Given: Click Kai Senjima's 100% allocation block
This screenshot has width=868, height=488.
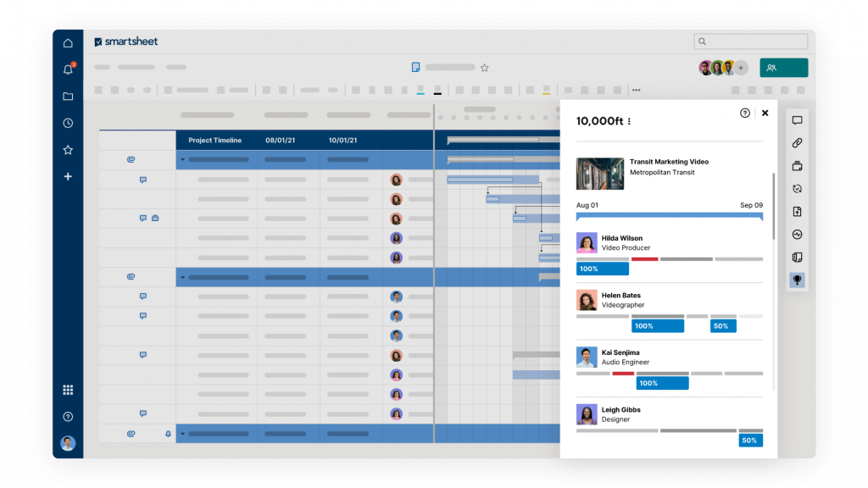Looking at the screenshot, I should pos(662,383).
